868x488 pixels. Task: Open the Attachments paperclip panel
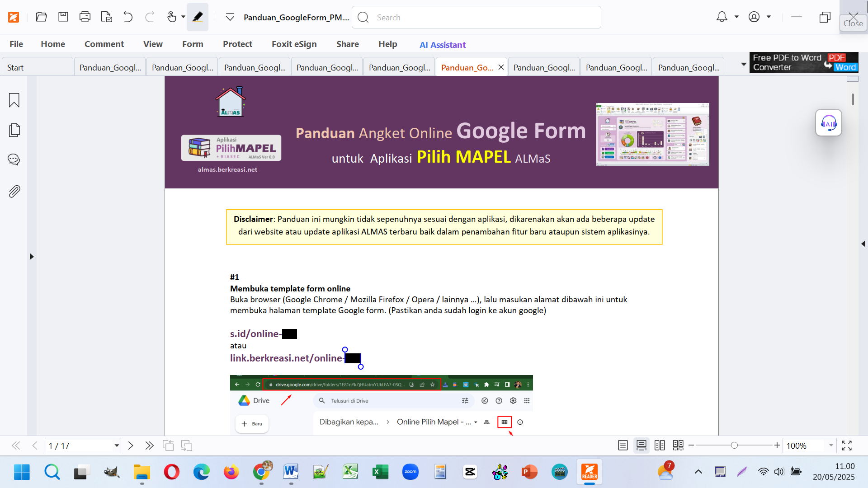(14, 192)
